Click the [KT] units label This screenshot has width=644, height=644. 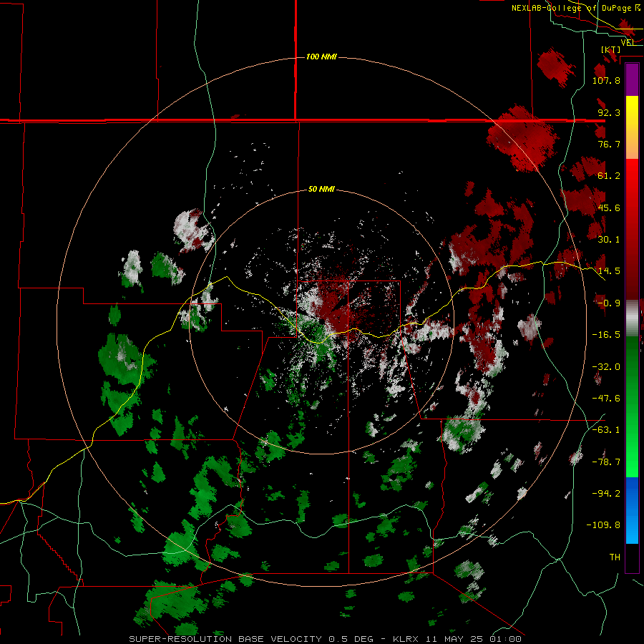point(611,49)
